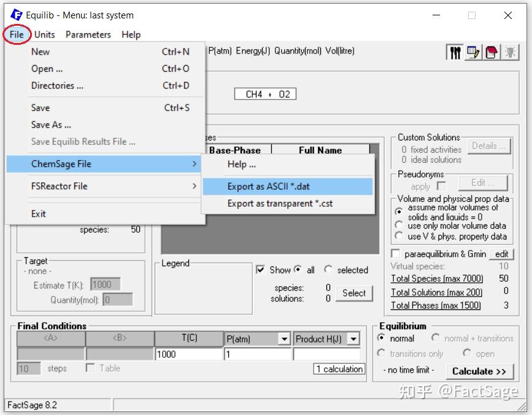This screenshot has width=532, height=415.
Task: Click FactSage 8.2 status bar text
Action: [x=33, y=405]
